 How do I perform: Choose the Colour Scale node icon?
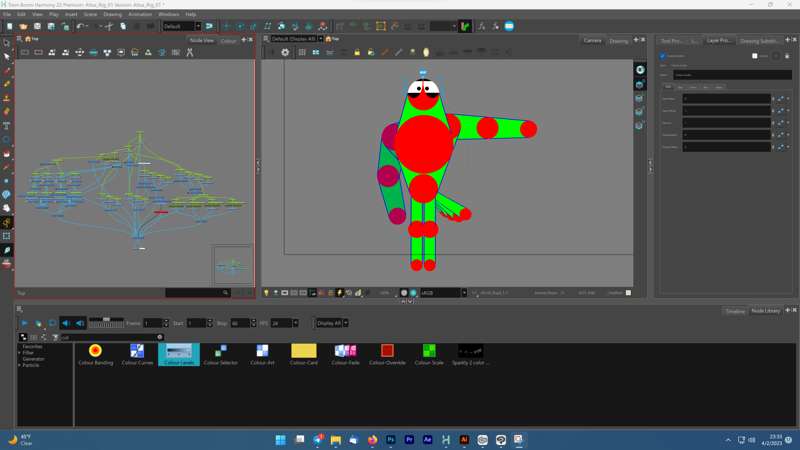click(429, 351)
